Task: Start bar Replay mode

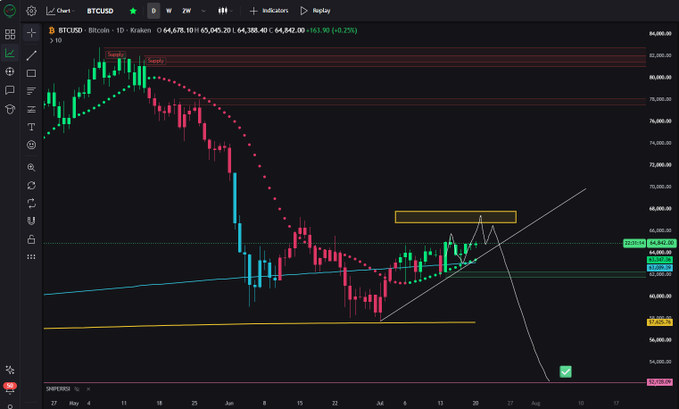Action: (x=315, y=11)
